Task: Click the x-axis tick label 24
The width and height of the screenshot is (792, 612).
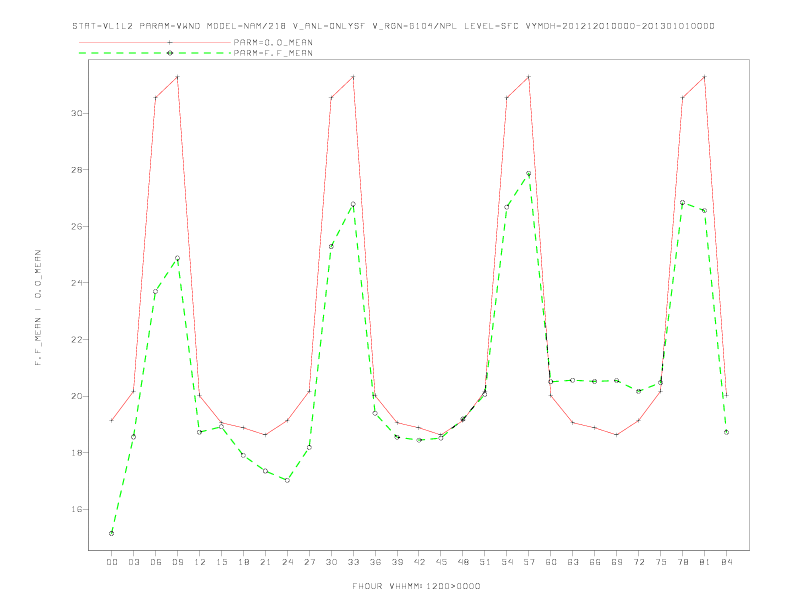Action: 287,562
